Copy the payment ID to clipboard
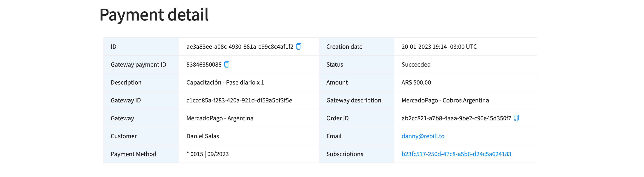Viewport: 644px width, 177px height. 298,47
